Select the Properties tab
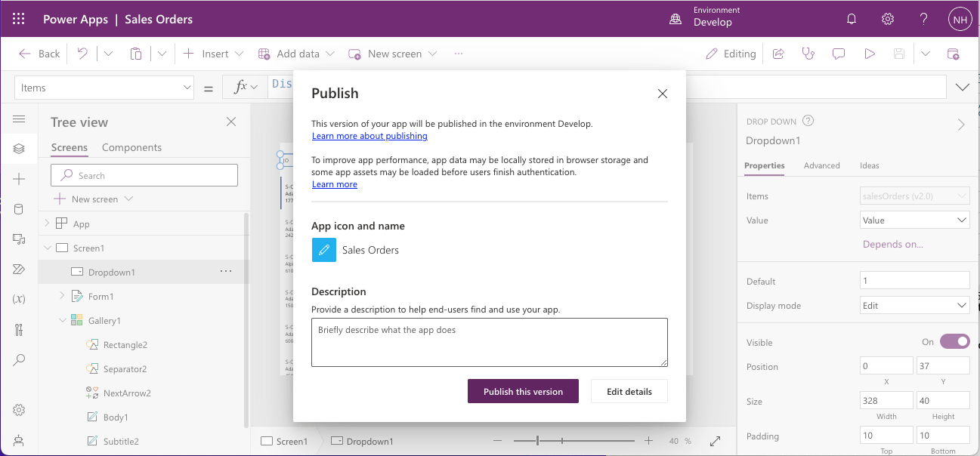 pos(764,165)
